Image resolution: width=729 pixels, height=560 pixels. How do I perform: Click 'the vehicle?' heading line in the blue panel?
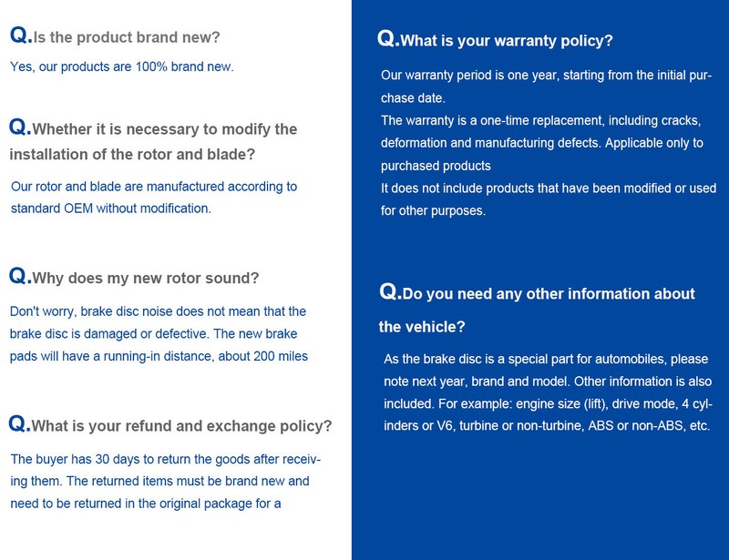tap(422, 327)
